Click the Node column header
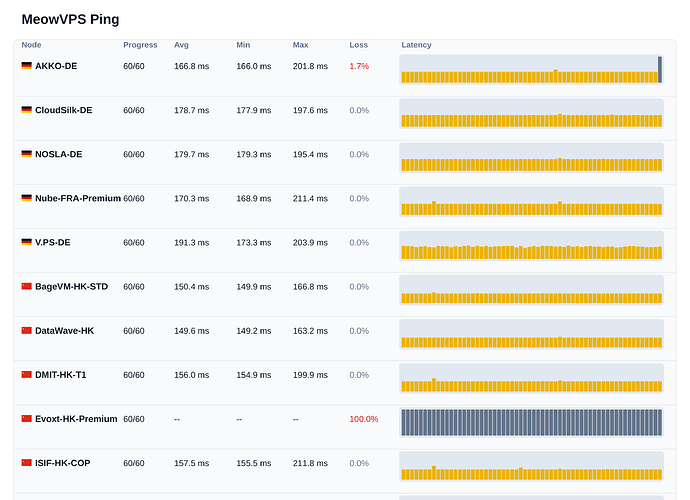 pyautogui.click(x=31, y=45)
